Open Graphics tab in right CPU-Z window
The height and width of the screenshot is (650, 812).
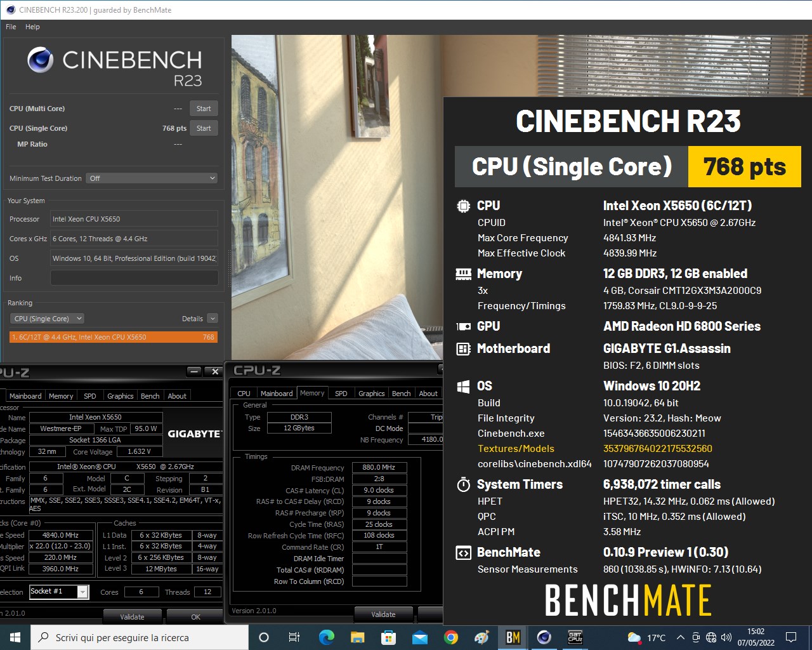click(x=371, y=393)
